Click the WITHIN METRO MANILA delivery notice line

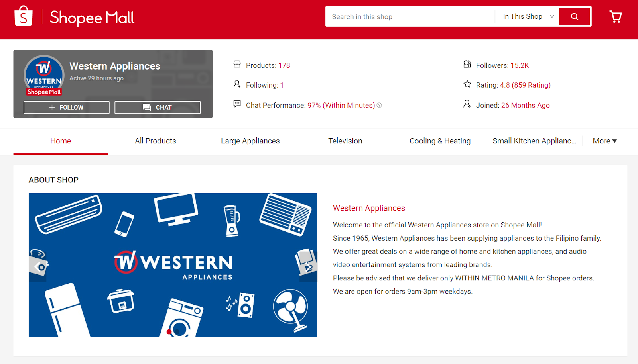(463, 278)
